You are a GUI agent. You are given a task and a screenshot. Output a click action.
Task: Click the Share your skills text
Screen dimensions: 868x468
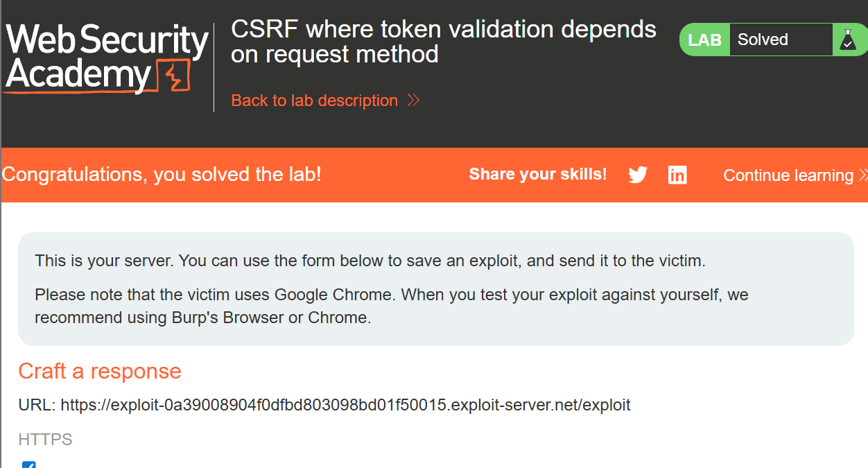coord(538,175)
